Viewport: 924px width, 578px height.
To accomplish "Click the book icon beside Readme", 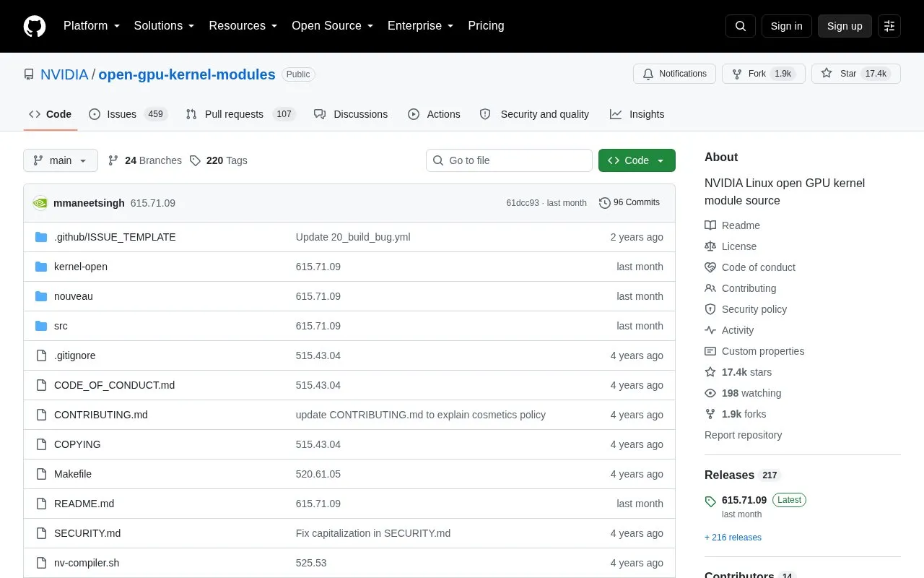I will [x=710, y=225].
